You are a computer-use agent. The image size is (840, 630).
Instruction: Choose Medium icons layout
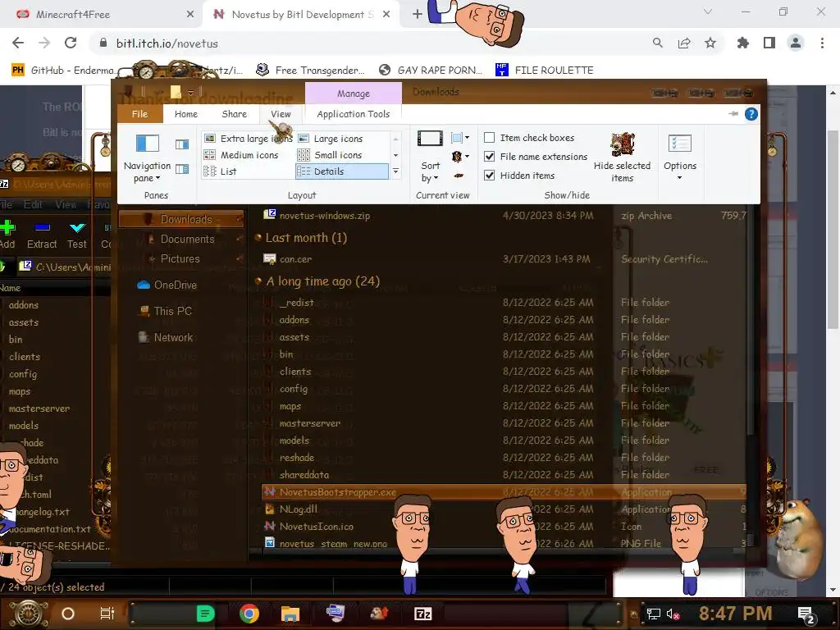[x=242, y=155]
